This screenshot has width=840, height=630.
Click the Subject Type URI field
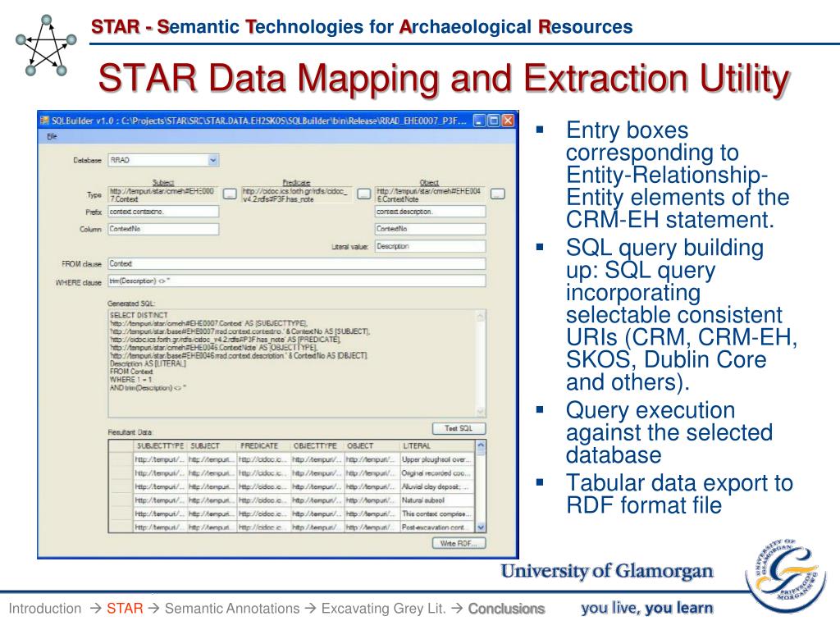point(163,194)
